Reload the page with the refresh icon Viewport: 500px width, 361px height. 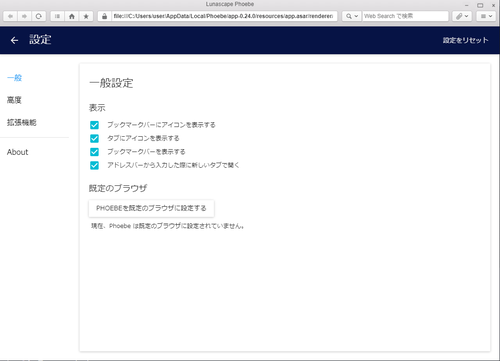[39, 16]
